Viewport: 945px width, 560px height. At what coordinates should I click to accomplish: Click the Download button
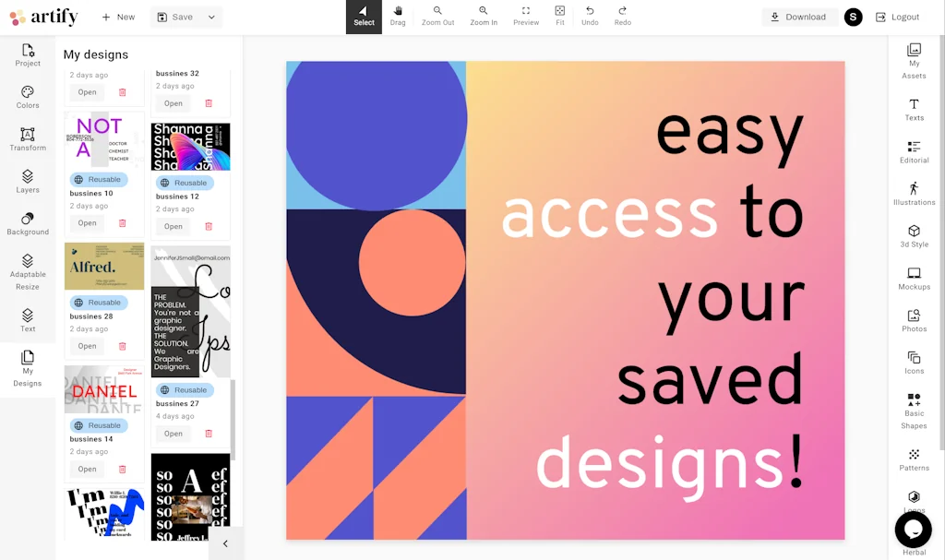(x=799, y=18)
